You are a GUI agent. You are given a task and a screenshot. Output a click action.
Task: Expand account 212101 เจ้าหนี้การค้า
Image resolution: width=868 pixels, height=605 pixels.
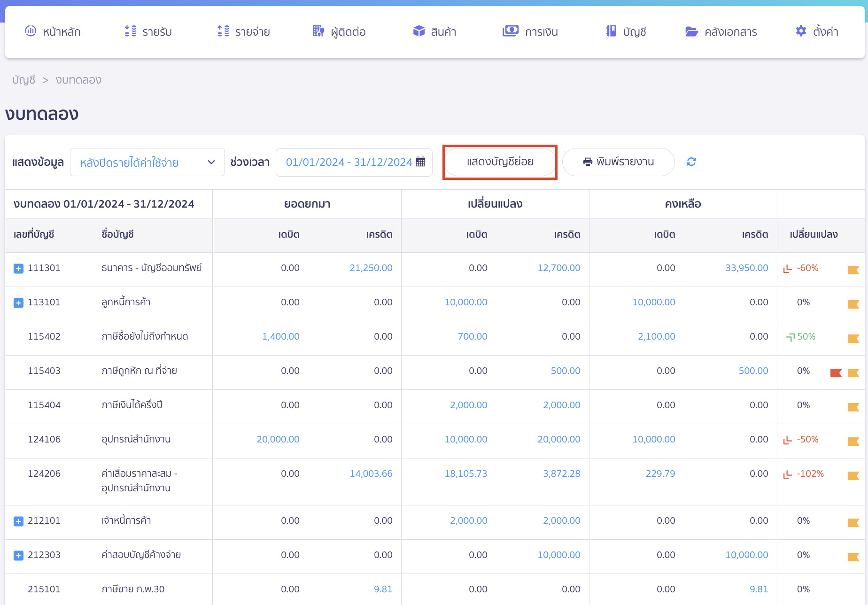18,521
